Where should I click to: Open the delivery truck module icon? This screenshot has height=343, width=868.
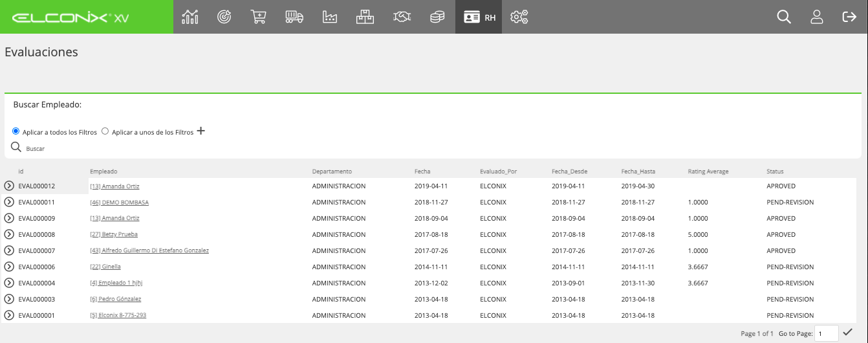pos(294,17)
